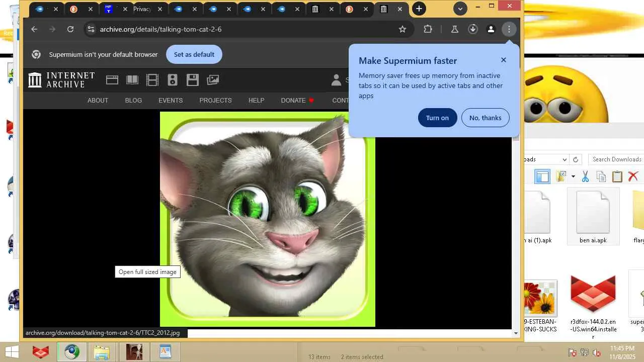Decline Memory saver with No, thanks
Viewport: 644px width, 362px height.
coord(485,118)
